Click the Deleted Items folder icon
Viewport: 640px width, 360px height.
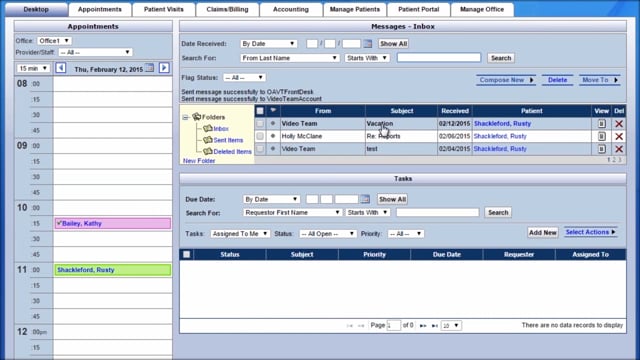208,151
